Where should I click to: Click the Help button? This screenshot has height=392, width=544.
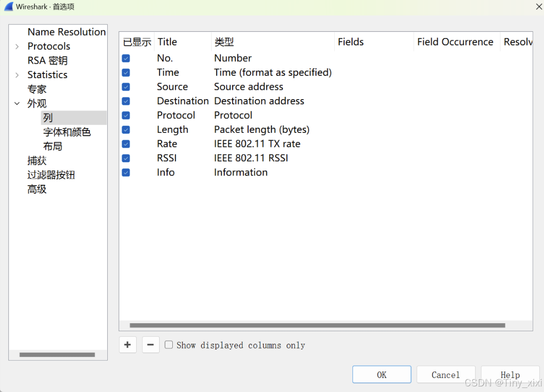pos(510,374)
